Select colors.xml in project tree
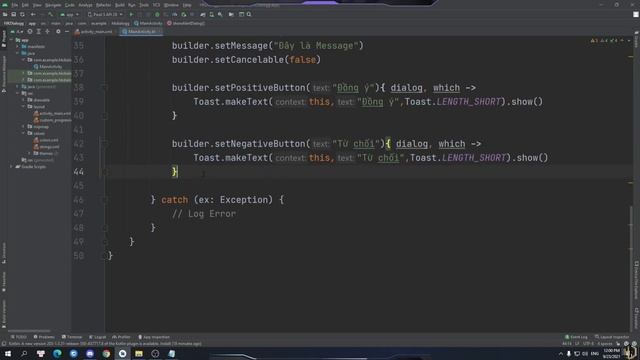Screen dimensions: 640x360 (x=46, y=140)
